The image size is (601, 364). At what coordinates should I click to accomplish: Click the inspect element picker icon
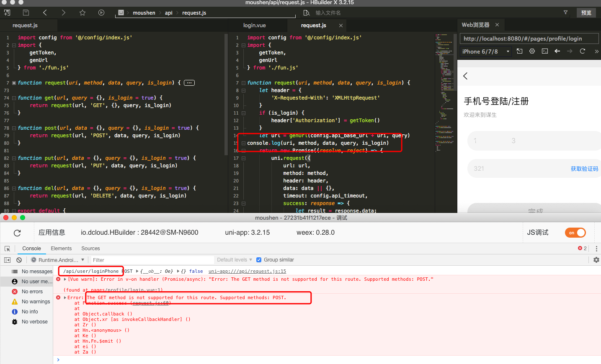click(7, 249)
